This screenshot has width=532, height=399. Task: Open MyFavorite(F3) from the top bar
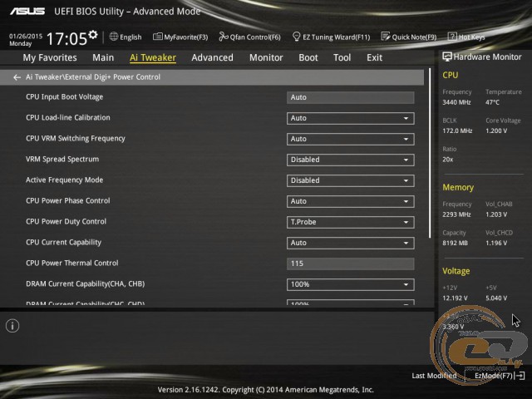[180, 37]
